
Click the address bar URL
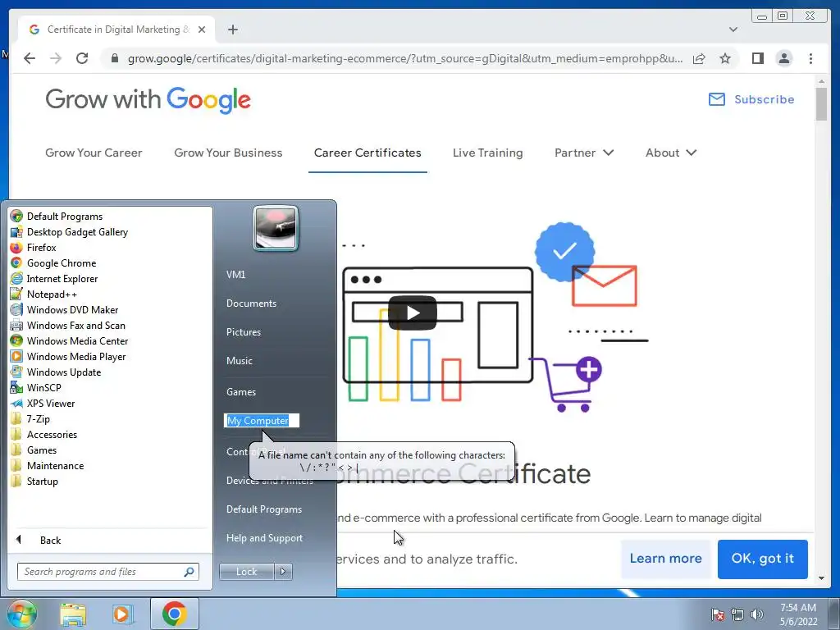click(405, 58)
